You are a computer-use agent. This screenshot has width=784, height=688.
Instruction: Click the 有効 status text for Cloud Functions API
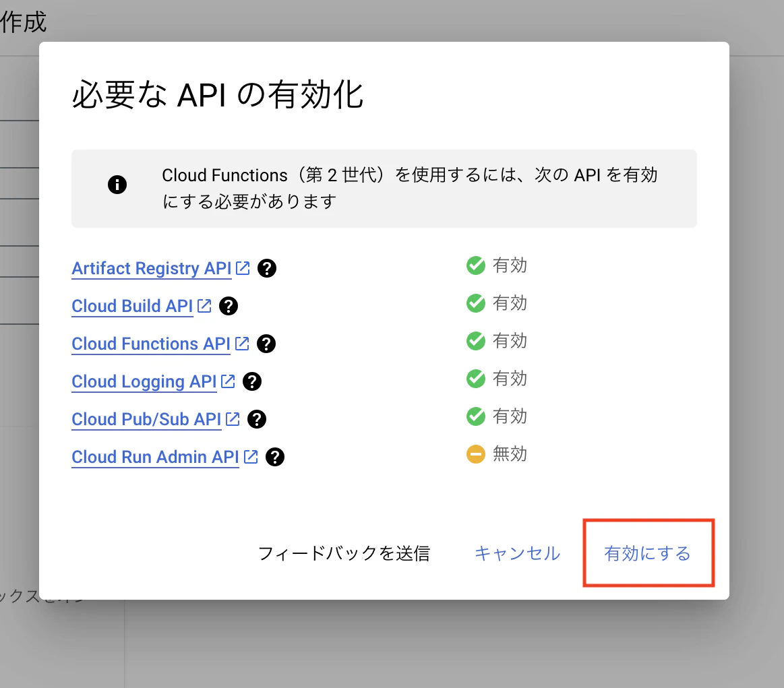(510, 340)
